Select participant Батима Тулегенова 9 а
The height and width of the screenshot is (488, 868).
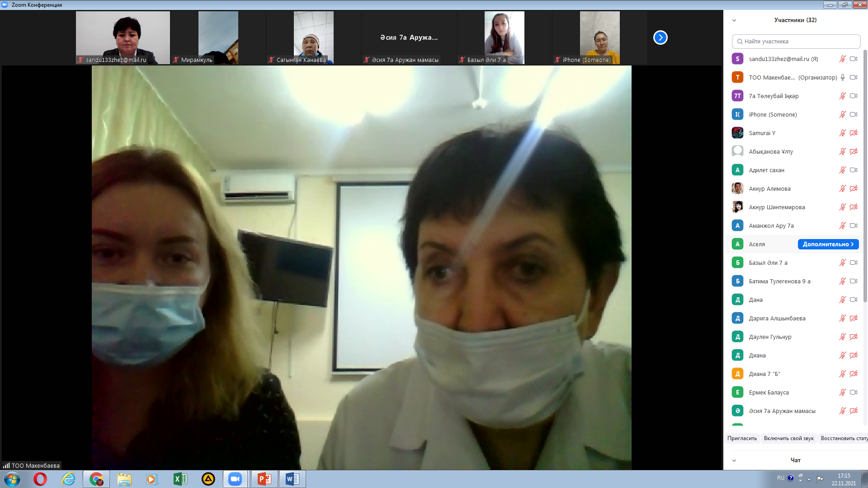coord(779,281)
